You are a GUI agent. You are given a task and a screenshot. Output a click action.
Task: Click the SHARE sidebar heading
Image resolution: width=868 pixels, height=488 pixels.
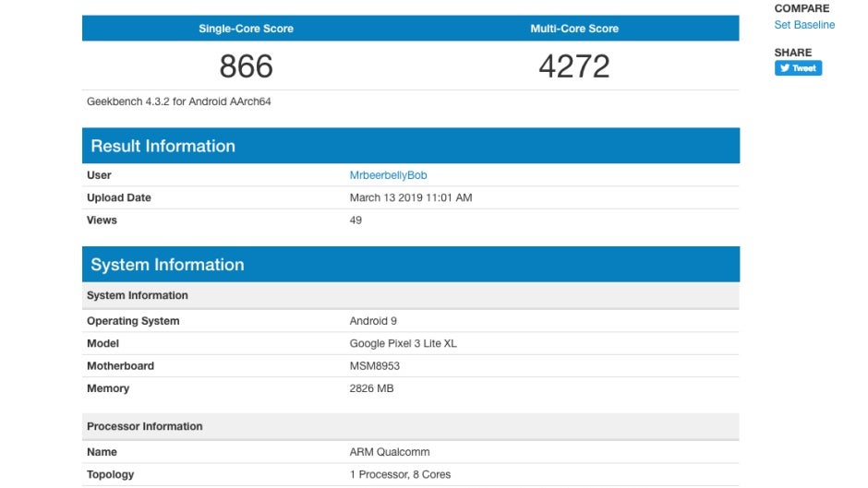click(792, 53)
